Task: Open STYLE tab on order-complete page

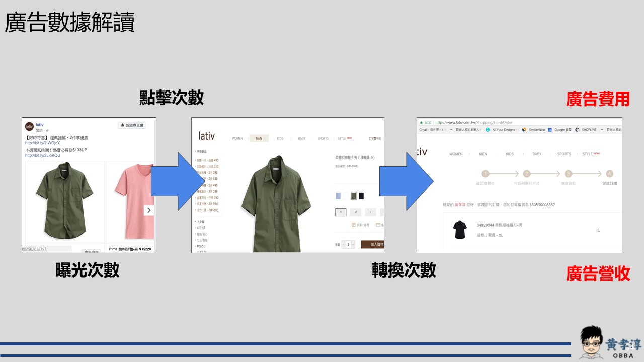Action: pyautogui.click(x=591, y=154)
